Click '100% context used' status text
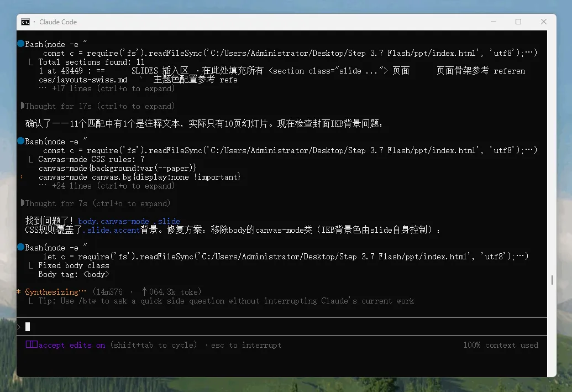Screen dimensions: 572x392 tap(501, 345)
